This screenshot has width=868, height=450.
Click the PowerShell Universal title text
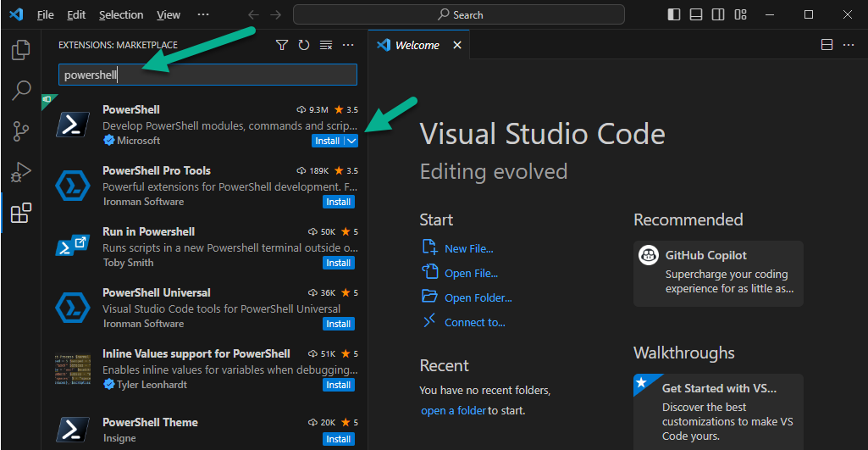[x=157, y=292]
